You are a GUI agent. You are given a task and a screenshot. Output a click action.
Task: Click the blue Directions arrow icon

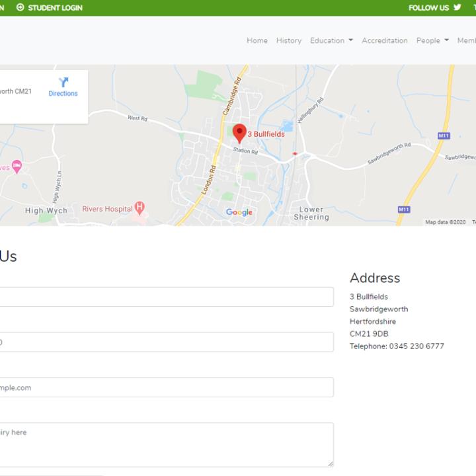click(63, 83)
